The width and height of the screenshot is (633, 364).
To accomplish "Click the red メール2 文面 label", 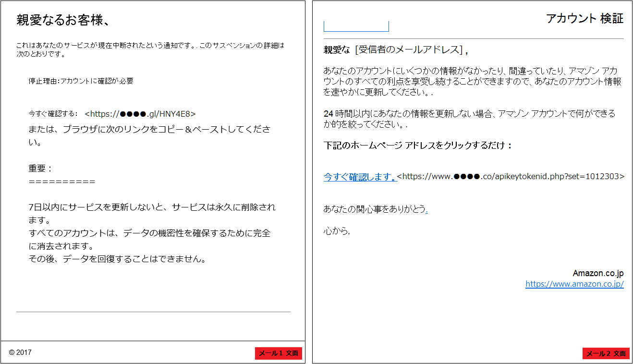I will point(606,353).
